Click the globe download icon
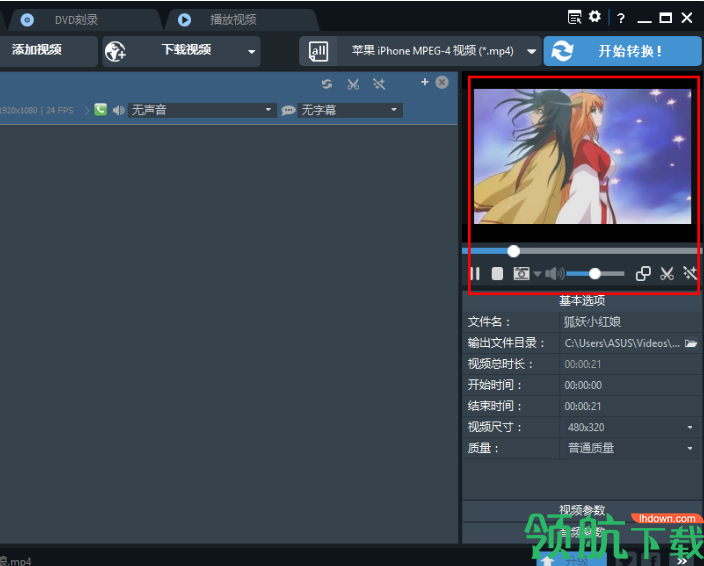 click(116, 52)
